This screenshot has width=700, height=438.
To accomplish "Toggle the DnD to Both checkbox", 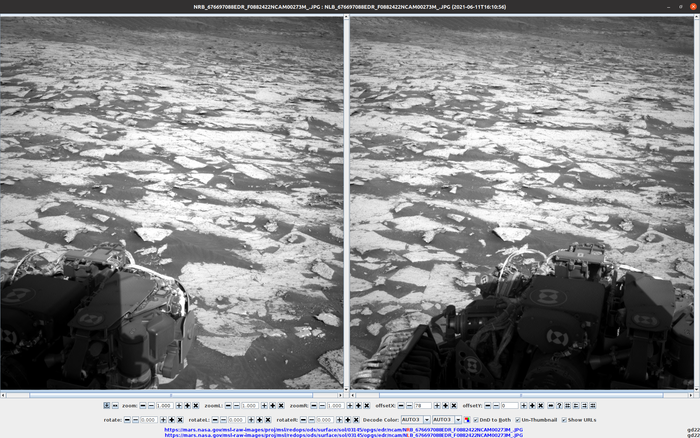I will point(476,419).
